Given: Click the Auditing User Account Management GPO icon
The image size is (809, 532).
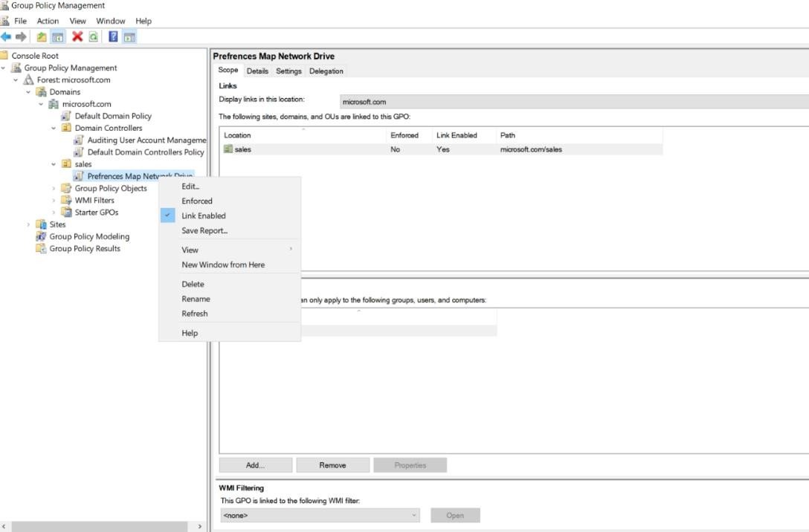Looking at the screenshot, I should pyautogui.click(x=78, y=140).
